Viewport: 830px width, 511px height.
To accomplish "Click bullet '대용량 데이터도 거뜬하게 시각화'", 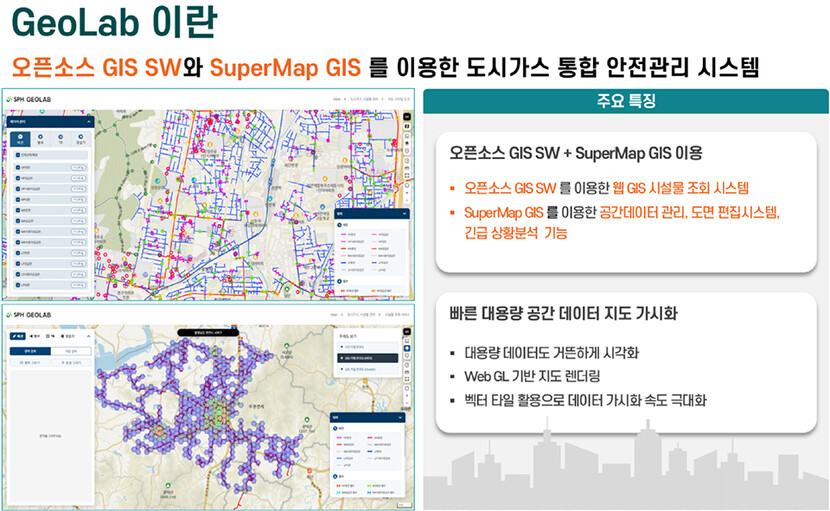I will (x=552, y=353).
